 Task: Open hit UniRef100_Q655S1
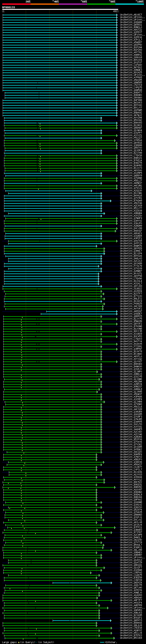(131, 25)
